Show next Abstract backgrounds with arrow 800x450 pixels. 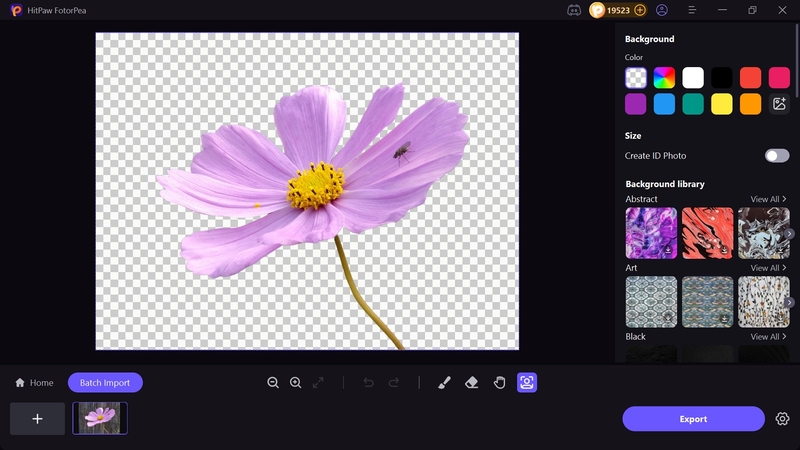coord(789,234)
